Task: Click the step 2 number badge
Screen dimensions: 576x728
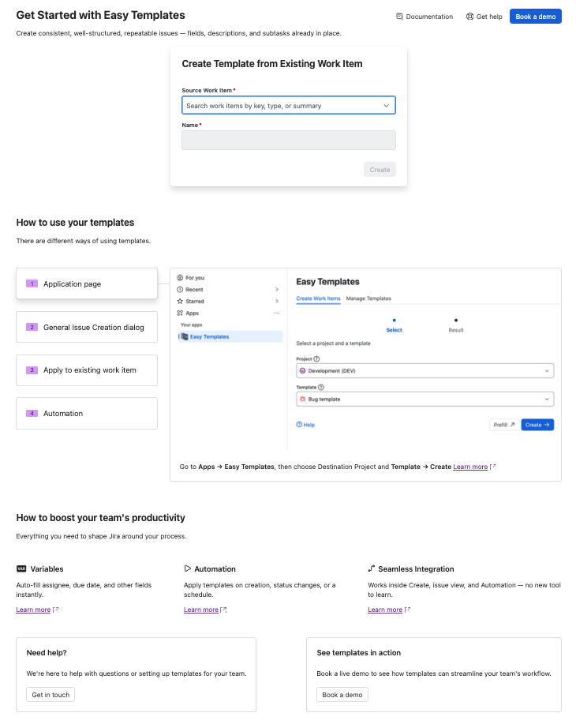Action: pyautogui.click(x=32, y=328)
